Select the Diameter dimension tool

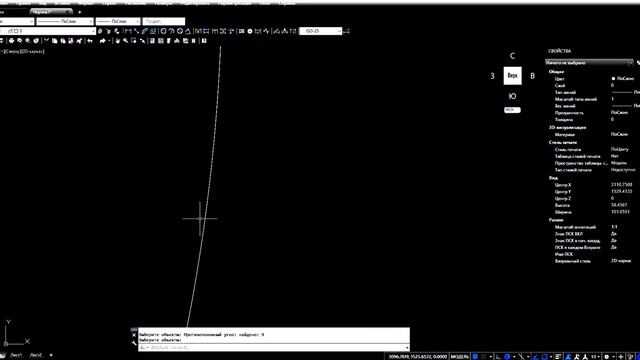[180, 31]
